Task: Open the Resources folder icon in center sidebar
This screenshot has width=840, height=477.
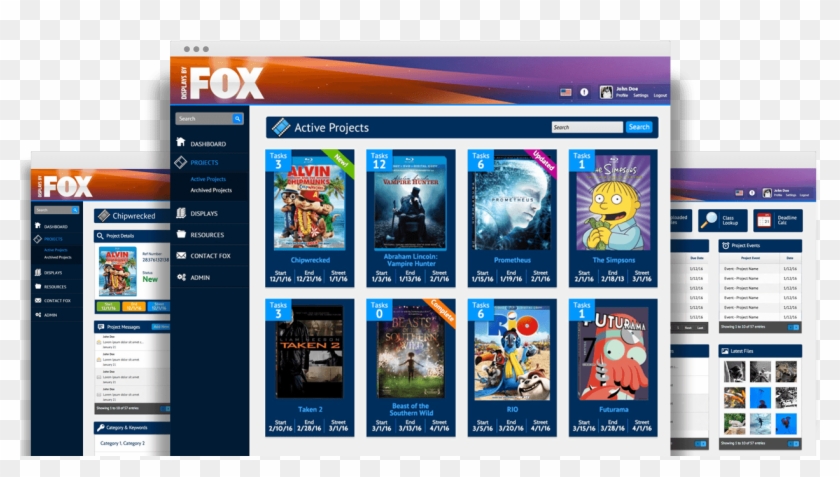Action: (x=181, y=234)
